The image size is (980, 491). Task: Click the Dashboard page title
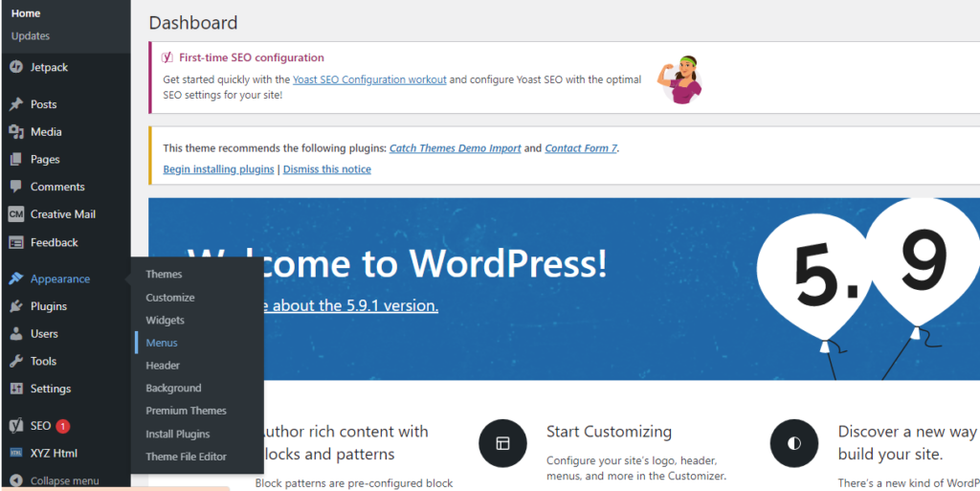[x=193, y=23]
